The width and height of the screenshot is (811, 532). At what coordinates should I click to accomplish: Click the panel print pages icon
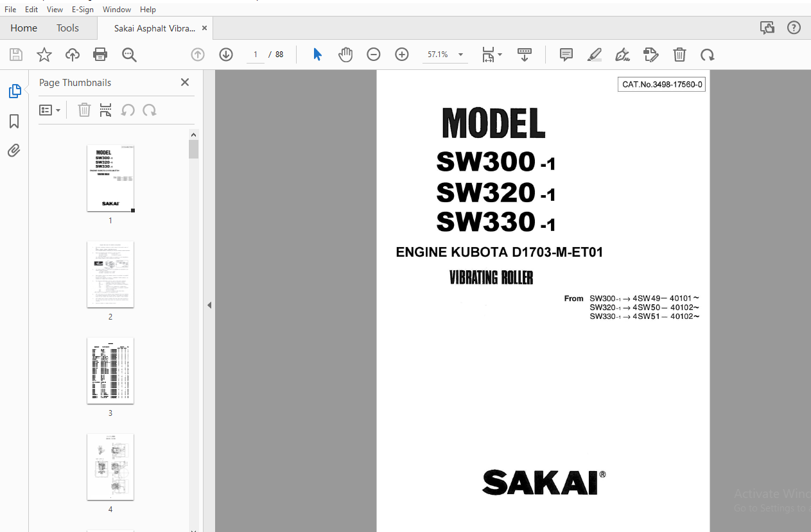point(106,110)
